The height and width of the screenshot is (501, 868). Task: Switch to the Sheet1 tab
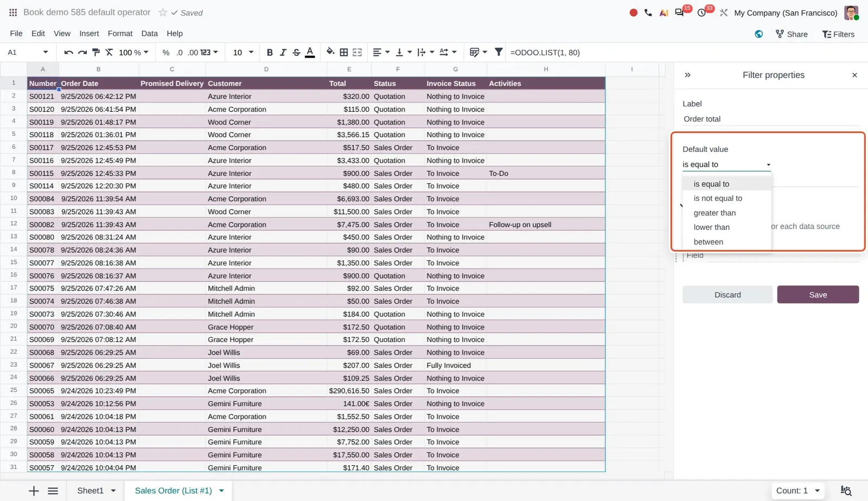pos(90,491)
